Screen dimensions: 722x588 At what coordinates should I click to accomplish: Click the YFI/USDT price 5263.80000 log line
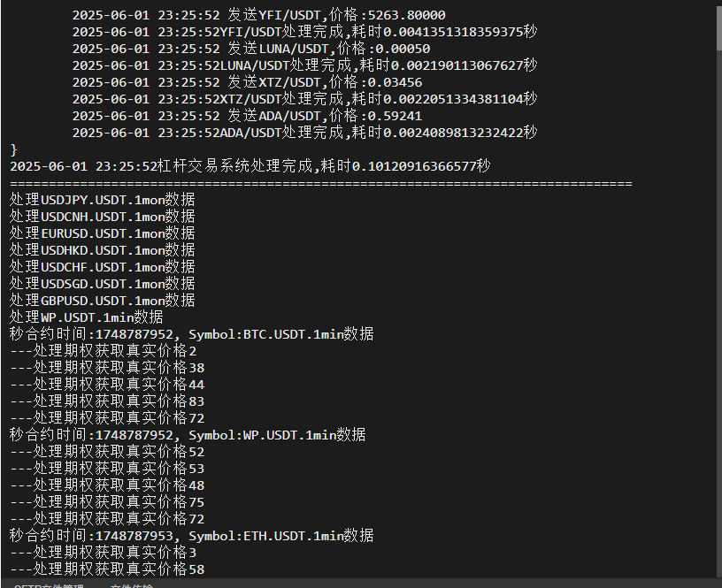pyautogui.click(x=258, y=15)
